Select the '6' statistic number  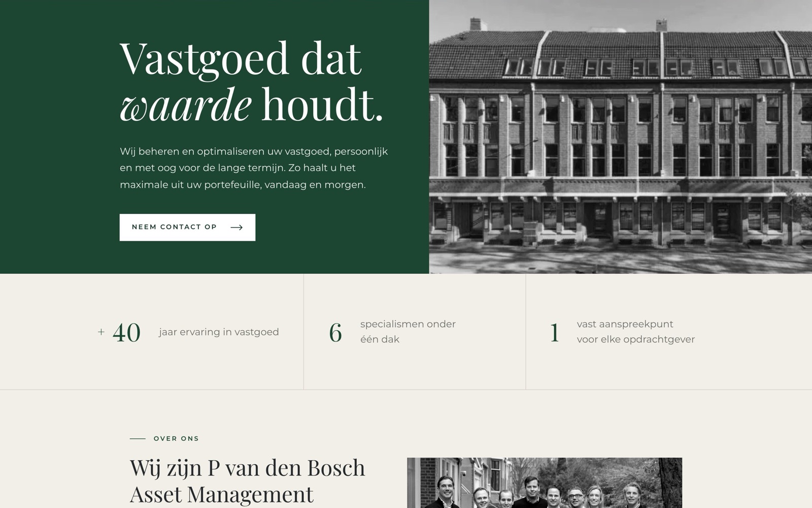(x=335, y=333)
